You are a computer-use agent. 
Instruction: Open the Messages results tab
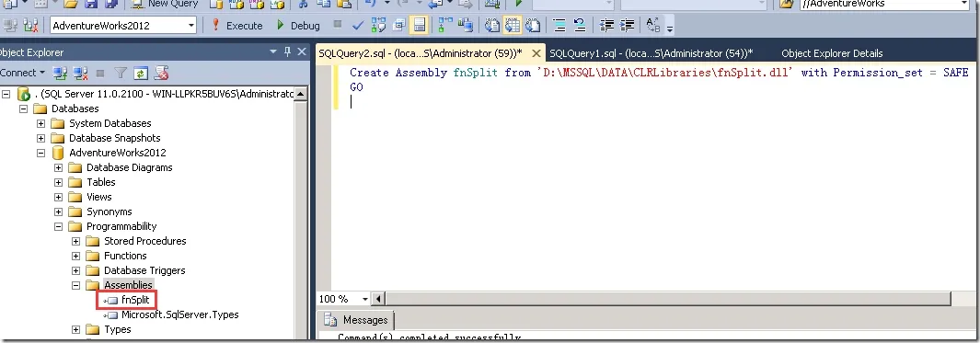pyautogui.click(x=356, y=320)
